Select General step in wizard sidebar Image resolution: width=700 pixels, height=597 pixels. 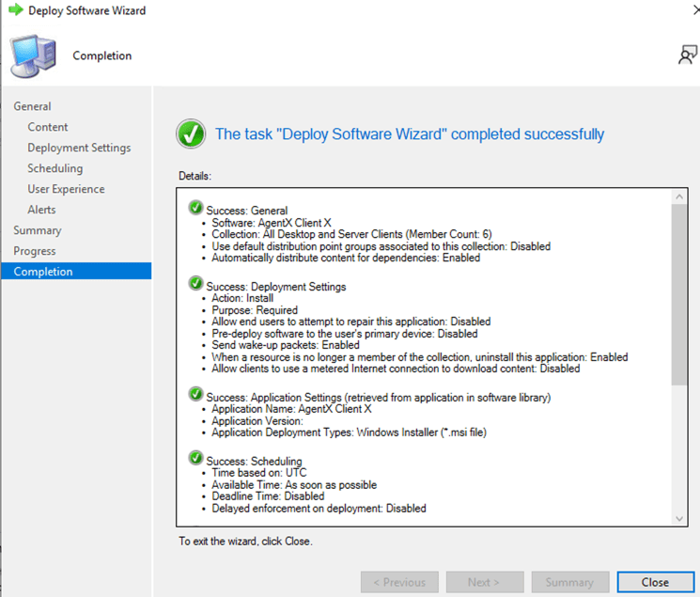[x=32, y=106]
